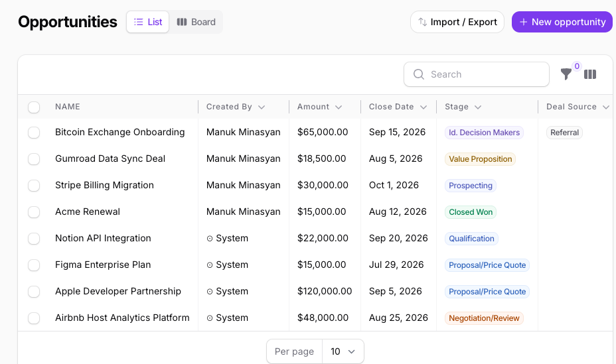
Task: Tick the Acme Renewal row checkbox
Action: tap(34, 212)
